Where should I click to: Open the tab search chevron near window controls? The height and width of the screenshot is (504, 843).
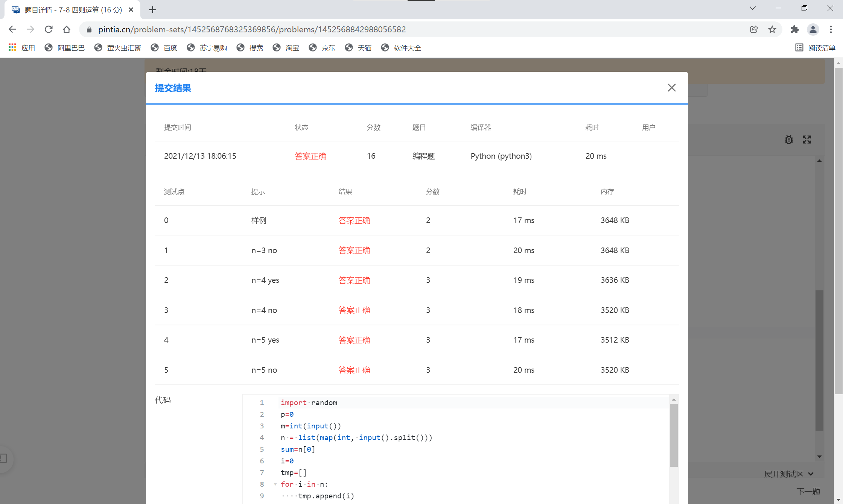(752, 8)
